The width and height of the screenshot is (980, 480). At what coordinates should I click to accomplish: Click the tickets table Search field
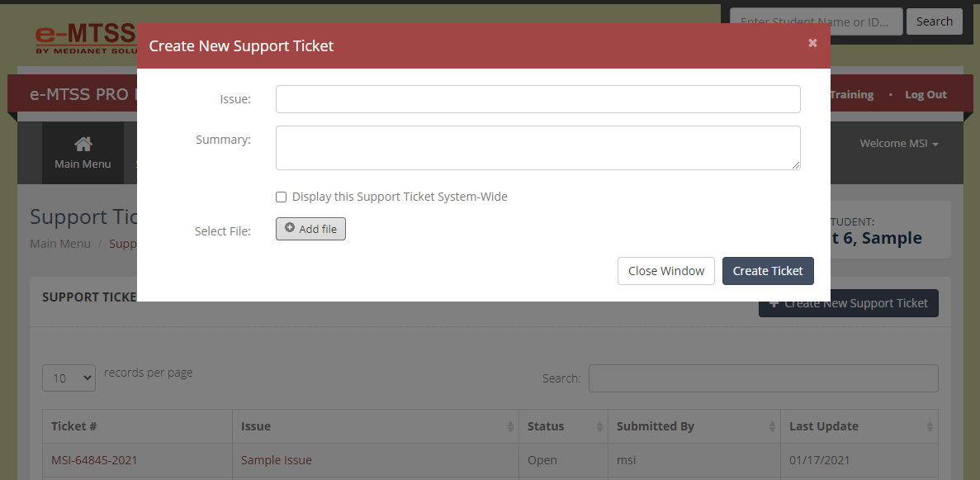[763, 378]
